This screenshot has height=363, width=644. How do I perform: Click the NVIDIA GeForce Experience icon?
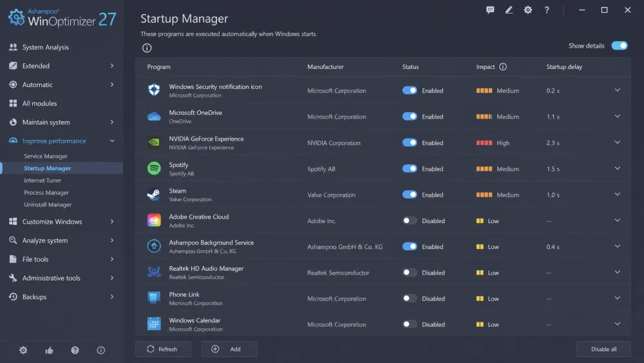(154, 142)
